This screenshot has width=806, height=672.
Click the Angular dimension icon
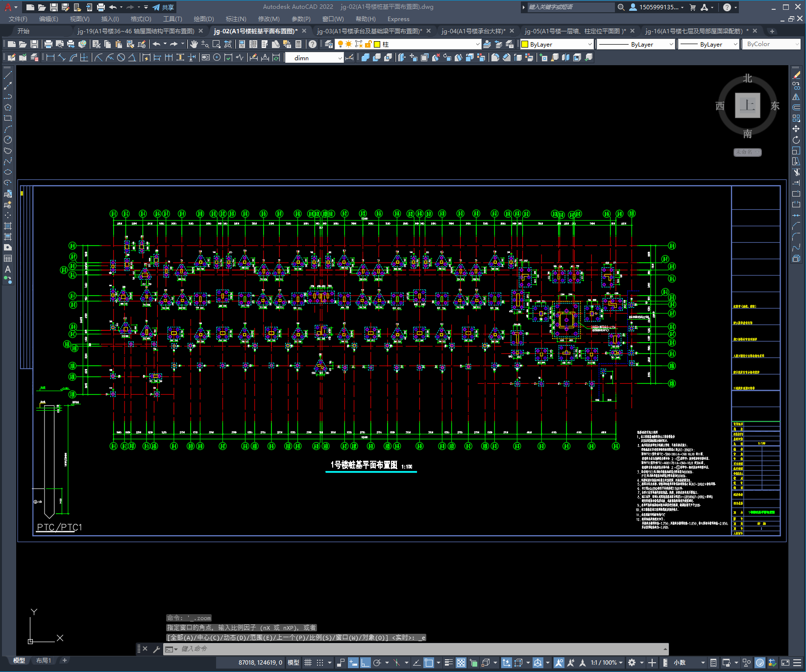tap(132, 57)
